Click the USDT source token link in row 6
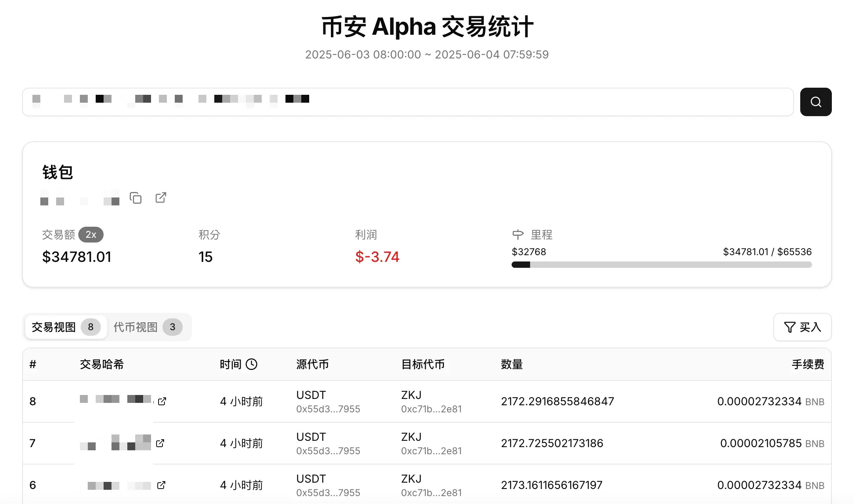Screen dimensions: 854x504 [x=311, y=478]
